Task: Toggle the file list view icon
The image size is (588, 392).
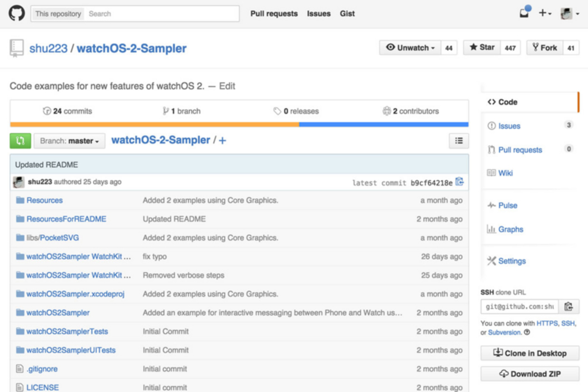Action: coord(459,141)
